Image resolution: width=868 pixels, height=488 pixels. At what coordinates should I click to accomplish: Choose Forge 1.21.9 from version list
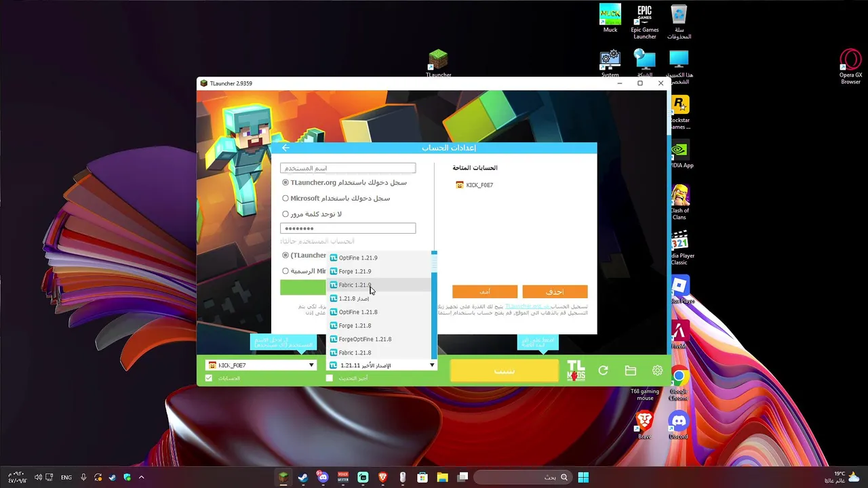pos(379,271)
